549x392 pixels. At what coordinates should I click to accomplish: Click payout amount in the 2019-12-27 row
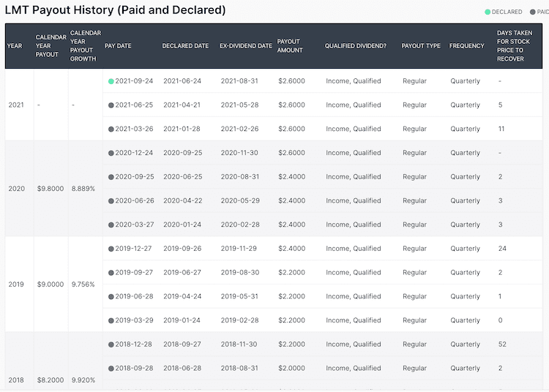pyautogui.click(x=291, y=249)
